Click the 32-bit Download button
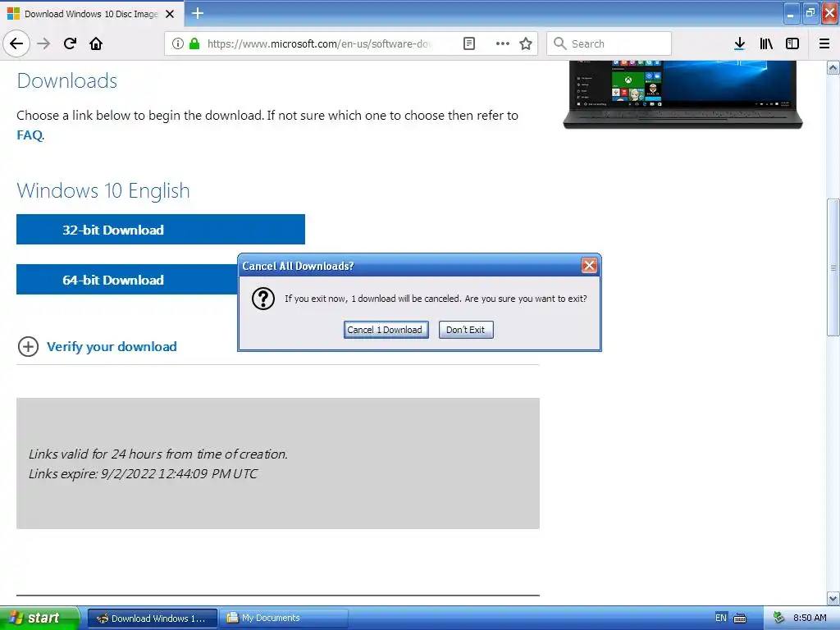840x630 pixels. 161,230
